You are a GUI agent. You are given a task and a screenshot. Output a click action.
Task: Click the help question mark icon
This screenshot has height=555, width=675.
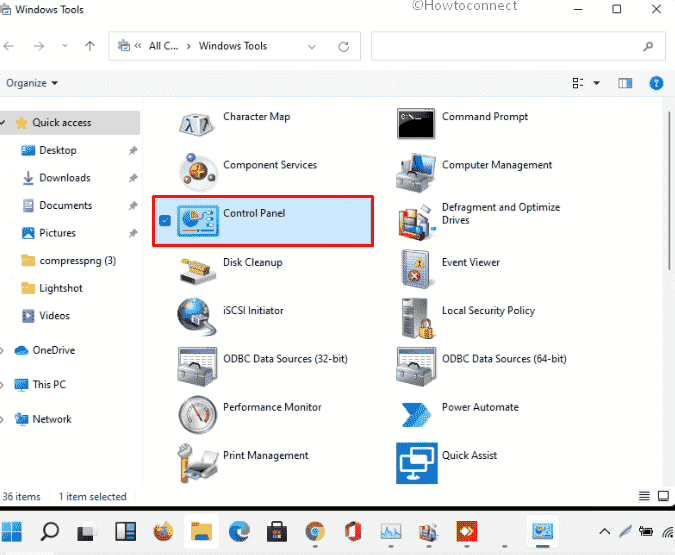656,83
